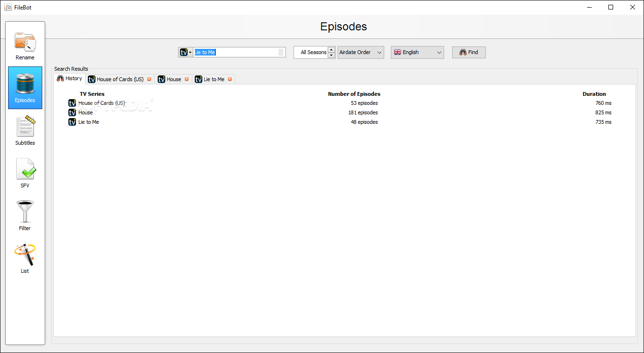This screenshot has height=353, width=644.
Task: Open the SFV checksum panel
Action: (x=25, y=173)
